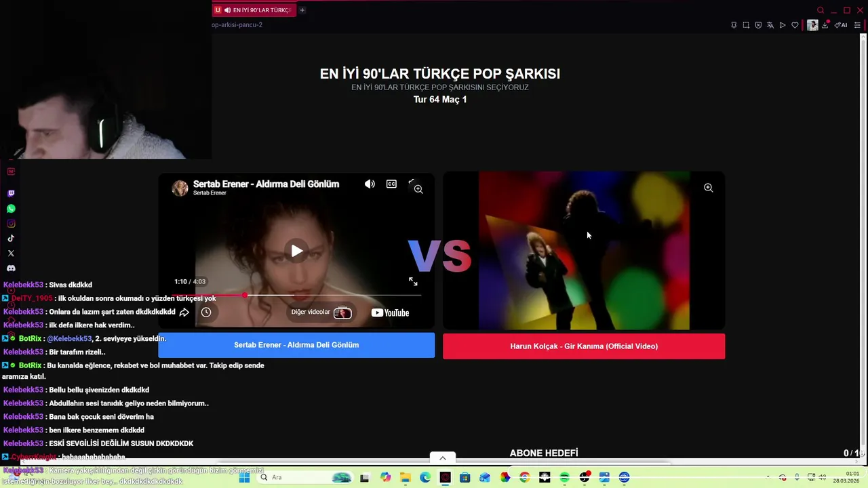Viewport: 868px width, 488px height.
Task: Click chat username DelTY_1905
Action: coord(32,298)
